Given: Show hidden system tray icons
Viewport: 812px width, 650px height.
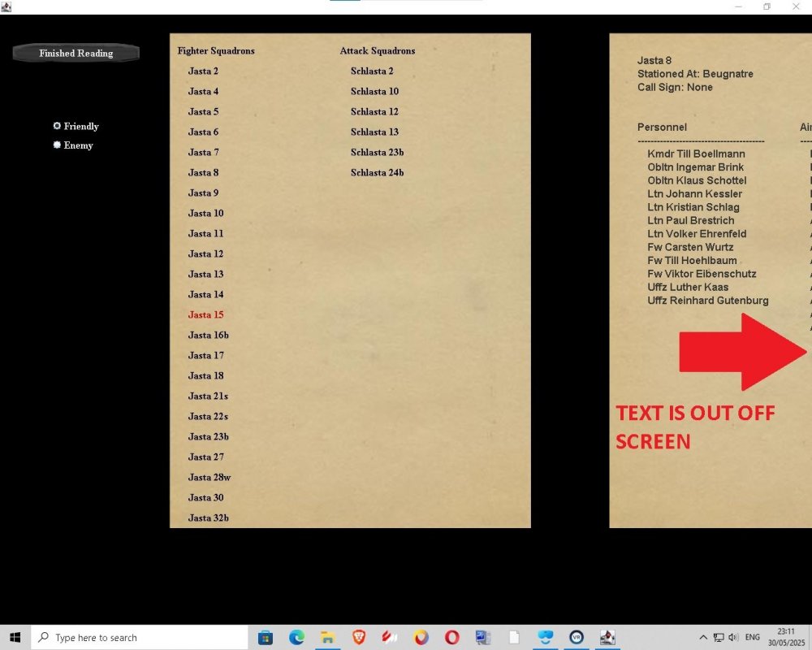Looking at the screenshot, I should coord(702,638).
